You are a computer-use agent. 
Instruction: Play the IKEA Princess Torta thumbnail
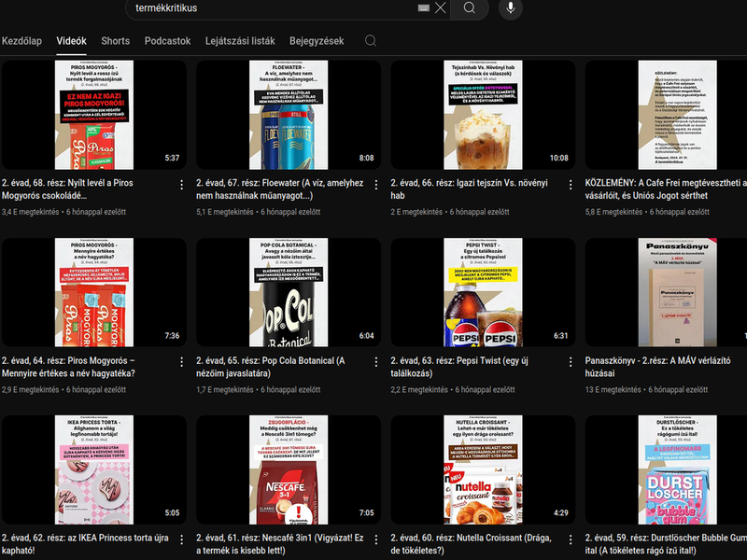[94, 469]
